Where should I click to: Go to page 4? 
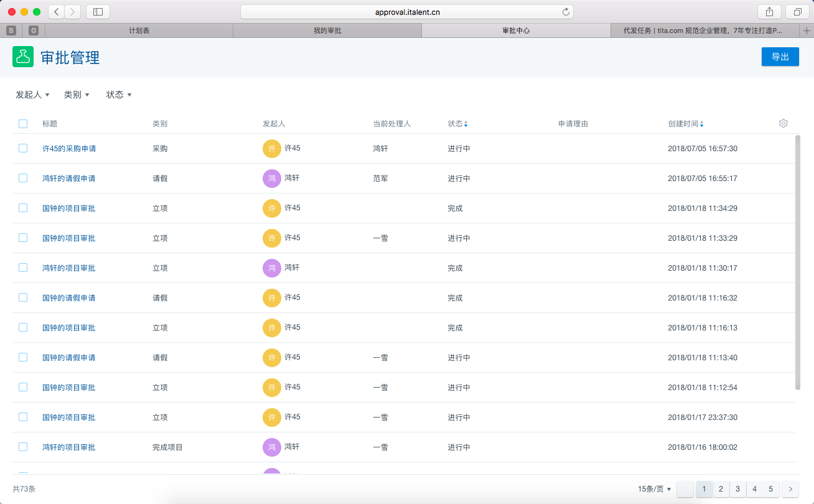pyautogui.click(x=754, y=489)
